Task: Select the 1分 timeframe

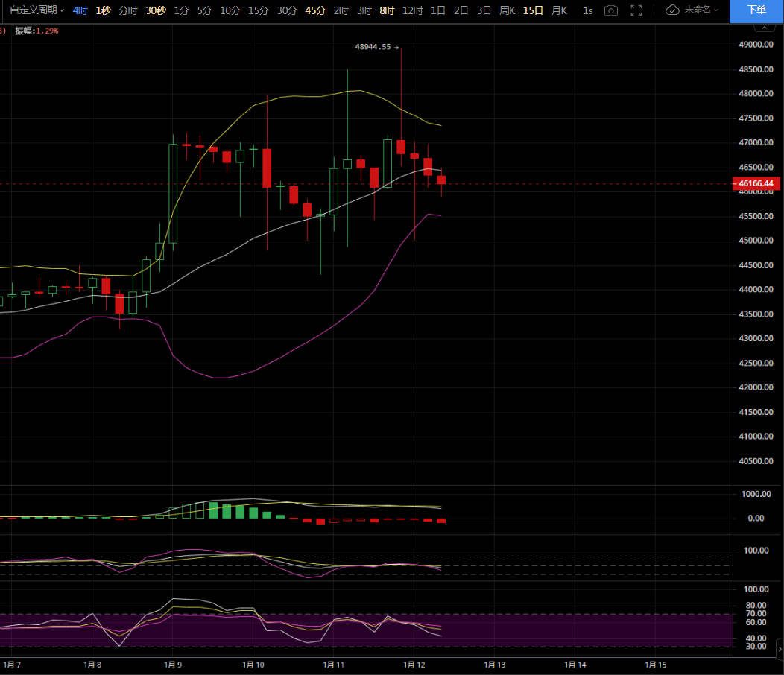Action: [181, 10]
